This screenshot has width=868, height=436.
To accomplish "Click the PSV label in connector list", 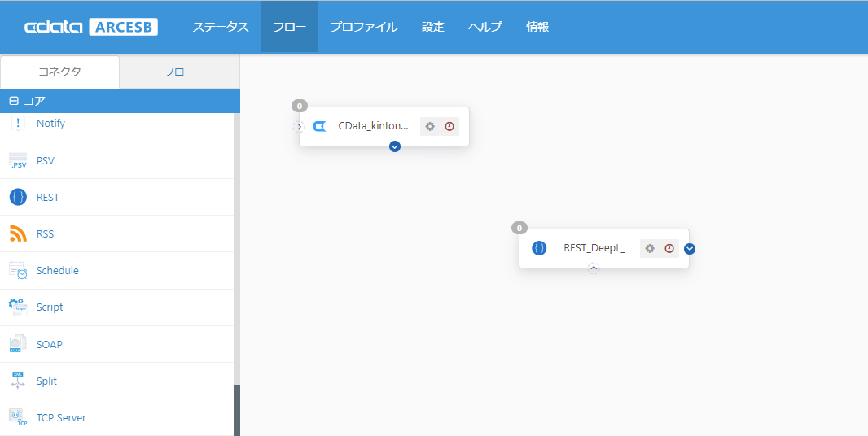I will (x=46, y=160).
